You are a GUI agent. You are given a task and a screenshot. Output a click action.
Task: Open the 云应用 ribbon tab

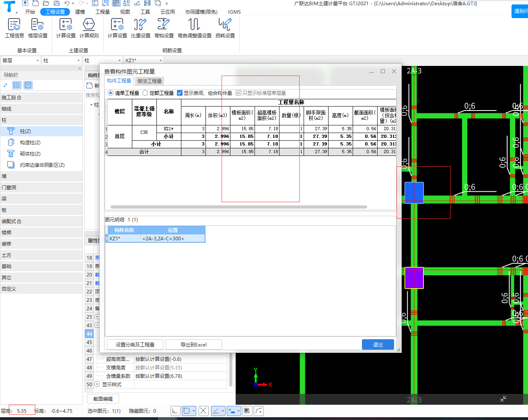coord(167,12)
